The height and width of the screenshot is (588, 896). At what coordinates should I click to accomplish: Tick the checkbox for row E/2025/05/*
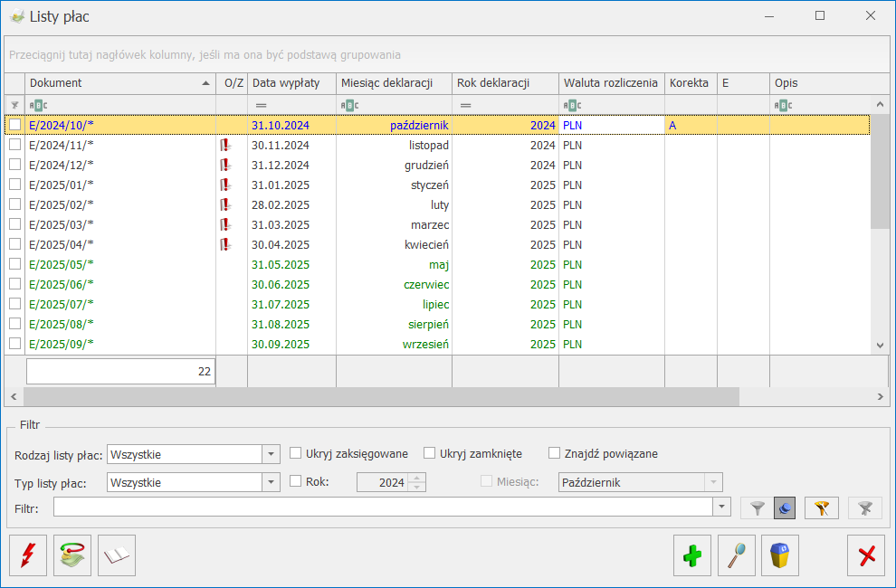click(x=14, y=264)
